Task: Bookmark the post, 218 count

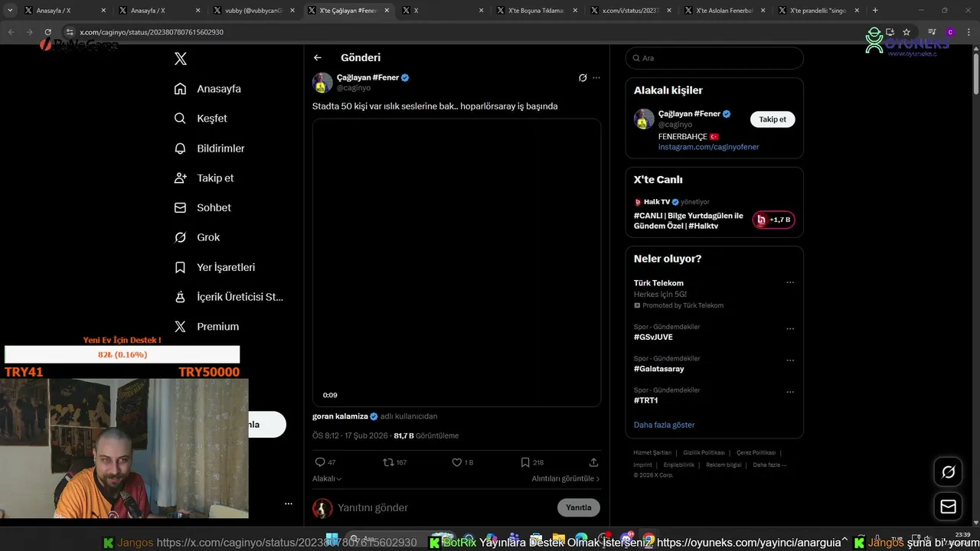Action: pyautogui.click(x=532, y=462)
